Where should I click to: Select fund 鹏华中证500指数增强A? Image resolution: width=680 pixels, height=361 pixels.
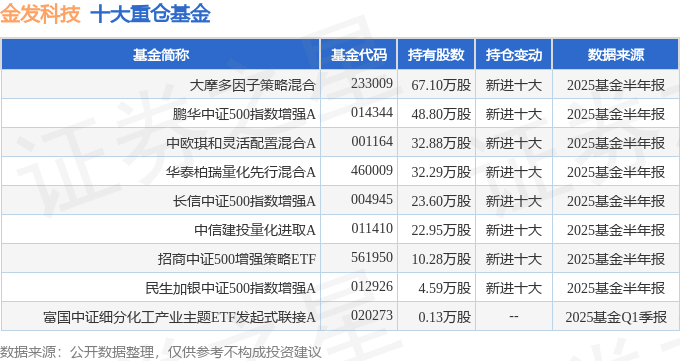point(244,114)
